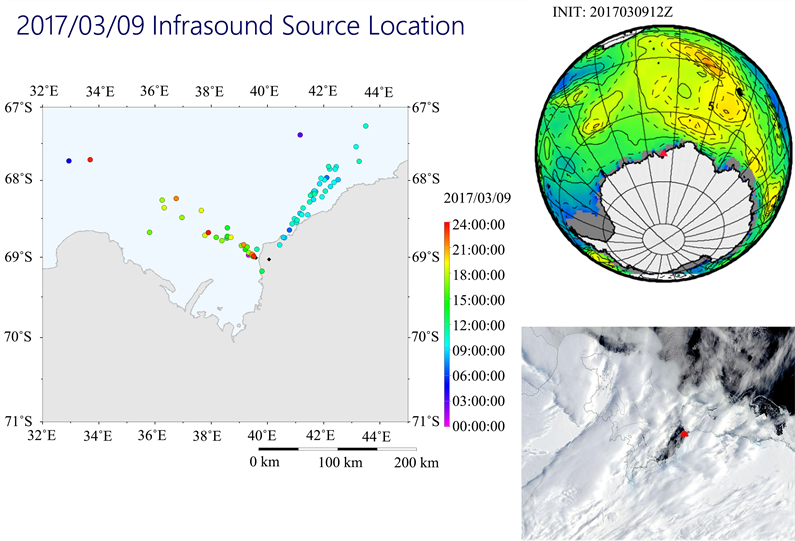Click the black diamond station marker on map
The height and width of the screenshot is (541, 795).
pos(269,259)
